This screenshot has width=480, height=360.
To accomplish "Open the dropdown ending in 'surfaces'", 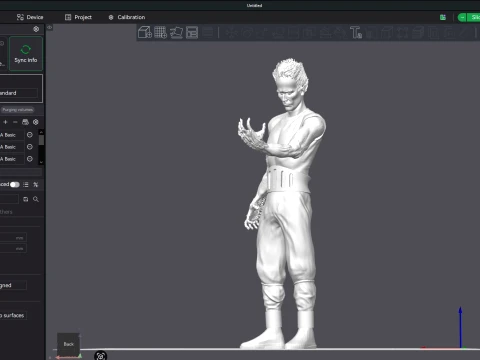I will [13, 315].
